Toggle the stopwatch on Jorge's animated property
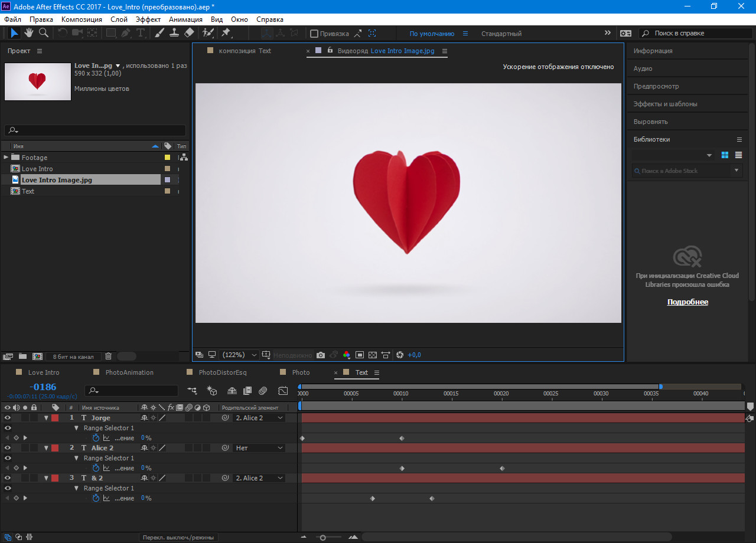This screenshot has width=756, height=543. 96,438
